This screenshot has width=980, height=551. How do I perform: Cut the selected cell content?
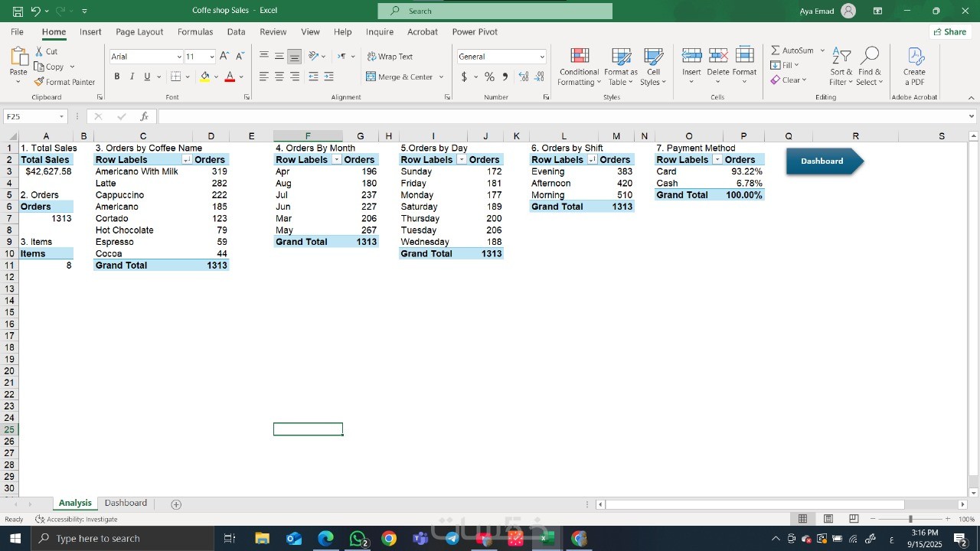(46, 51)
